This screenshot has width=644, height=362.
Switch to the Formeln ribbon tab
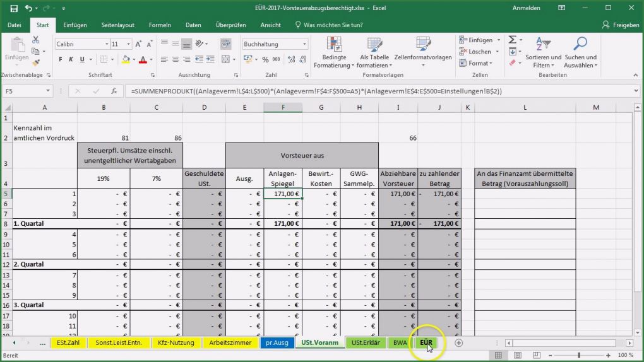click(159, 25)
